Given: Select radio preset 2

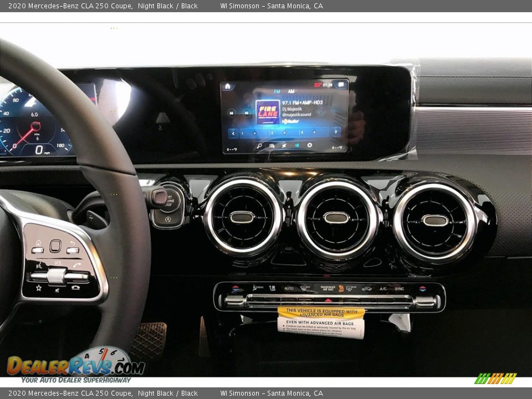Looking at the screenshot, I should (x=271, y=133).
